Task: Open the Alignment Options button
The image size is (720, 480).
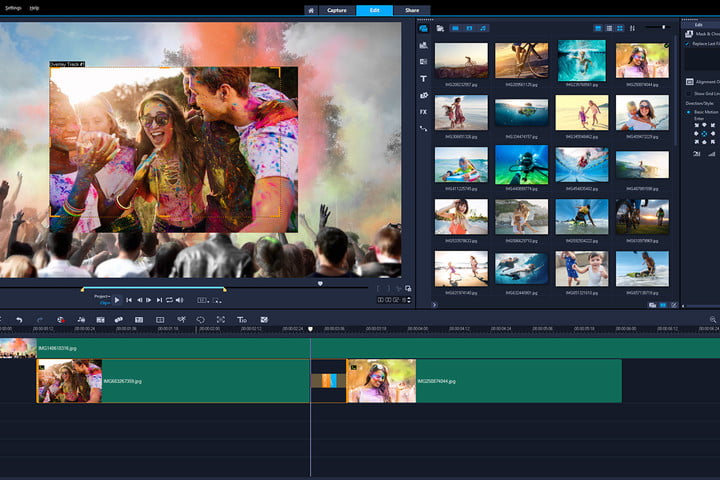Action: click(703, 82)
